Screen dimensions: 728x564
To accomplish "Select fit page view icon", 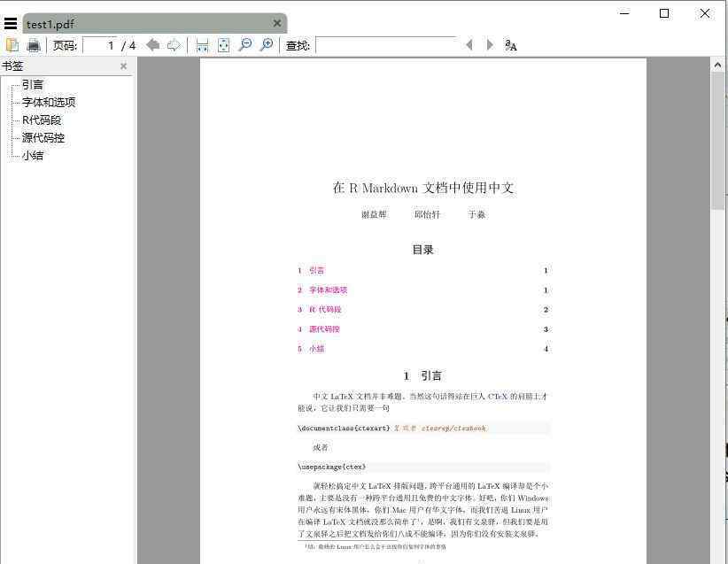I will (x=224, y=45).
